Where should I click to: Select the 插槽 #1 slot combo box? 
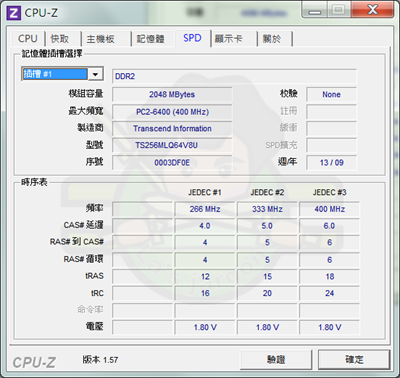(x=62, y=74)
